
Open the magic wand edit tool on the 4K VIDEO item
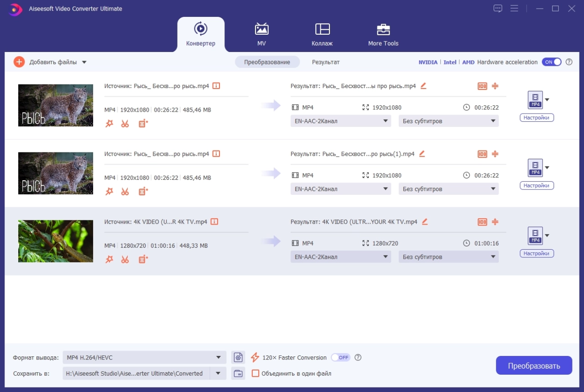click(x=109, y=260)
